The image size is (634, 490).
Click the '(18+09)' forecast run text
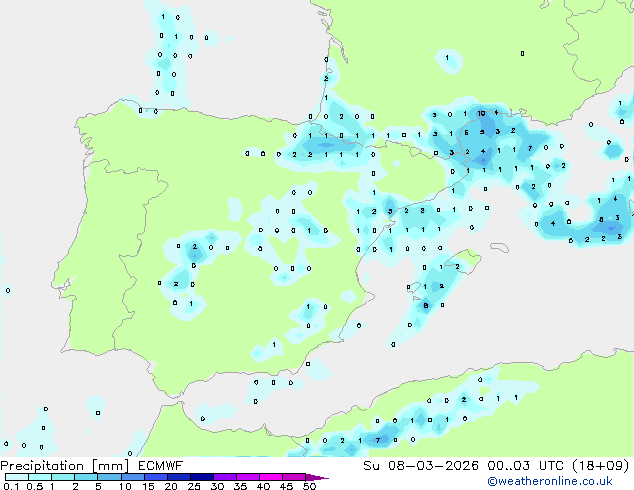click(x=601, y=466)
